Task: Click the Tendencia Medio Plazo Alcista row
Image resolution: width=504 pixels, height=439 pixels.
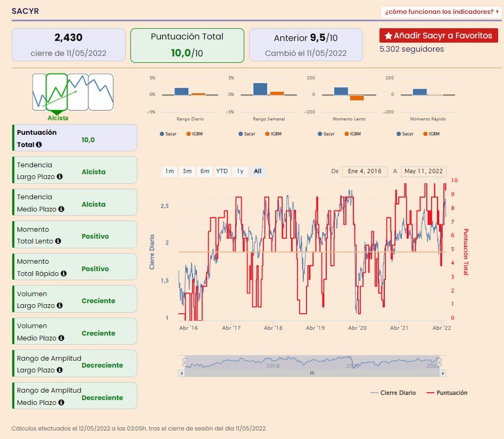Action: (x=75, y=202)
